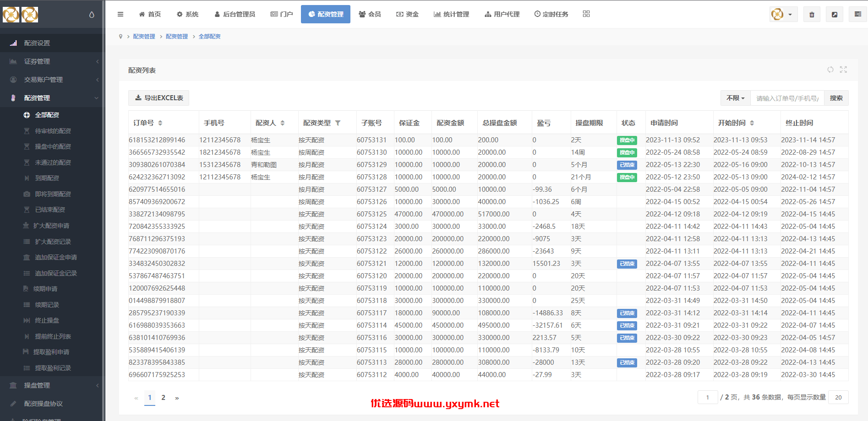
Task: Click the 搜索 button
Action: tap(836, 98)
